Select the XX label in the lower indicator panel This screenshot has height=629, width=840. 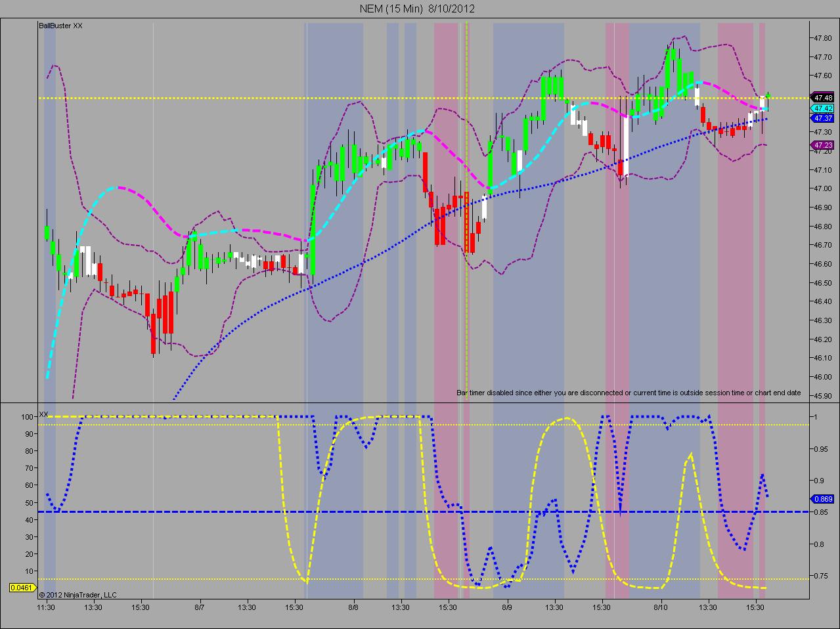(x=43, y=414)
